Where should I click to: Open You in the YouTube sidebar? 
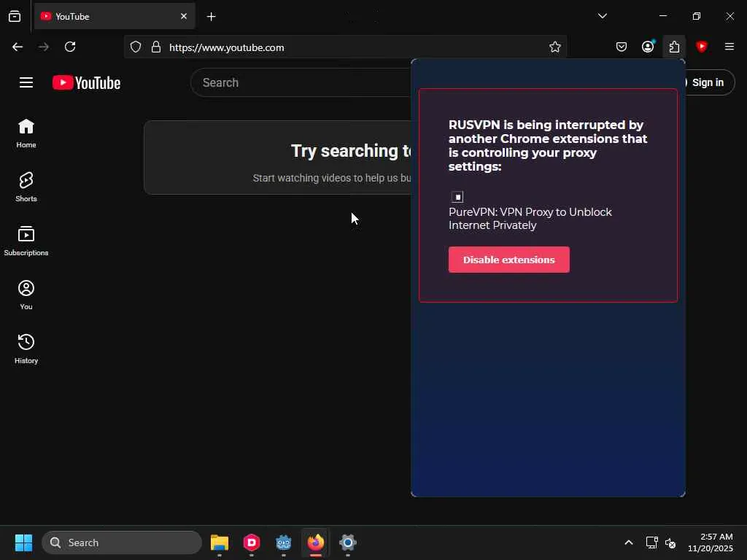pyautogui.click(x=26, y=295)
